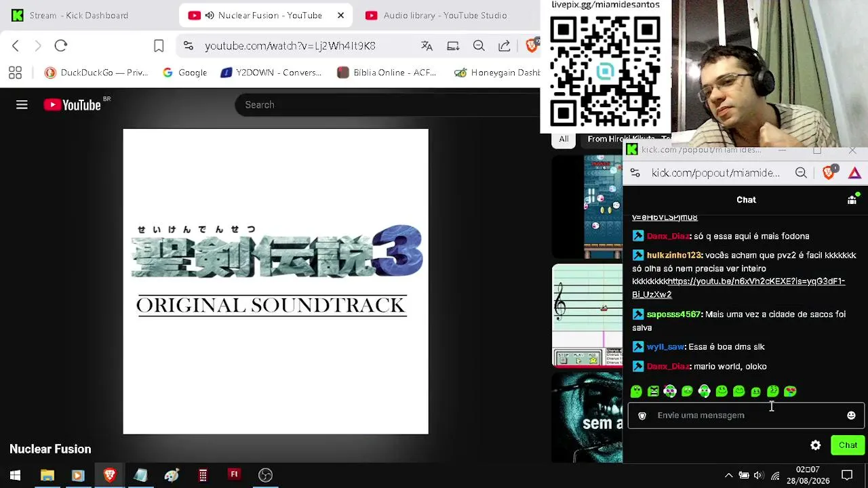Open Brave Shields in Kick popout window
This screenshot has width=868, height=488.
829,173
